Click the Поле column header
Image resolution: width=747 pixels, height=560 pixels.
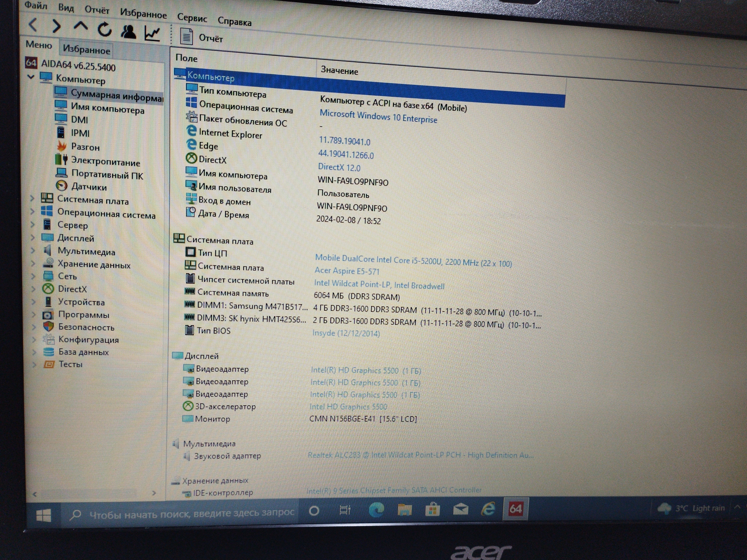[x=186, y=58]
